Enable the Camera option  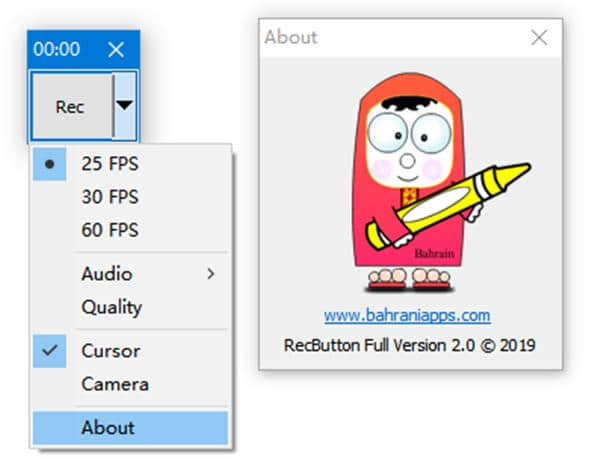(115, 384)
